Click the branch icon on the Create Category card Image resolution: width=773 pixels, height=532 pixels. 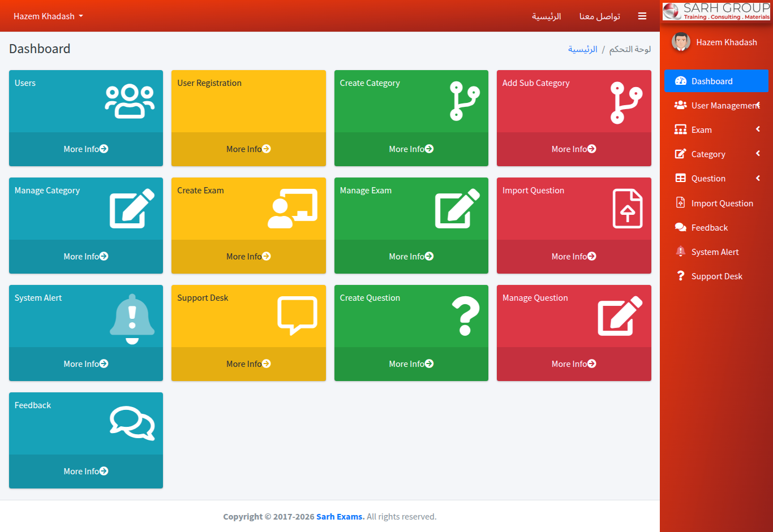(465, 101)
